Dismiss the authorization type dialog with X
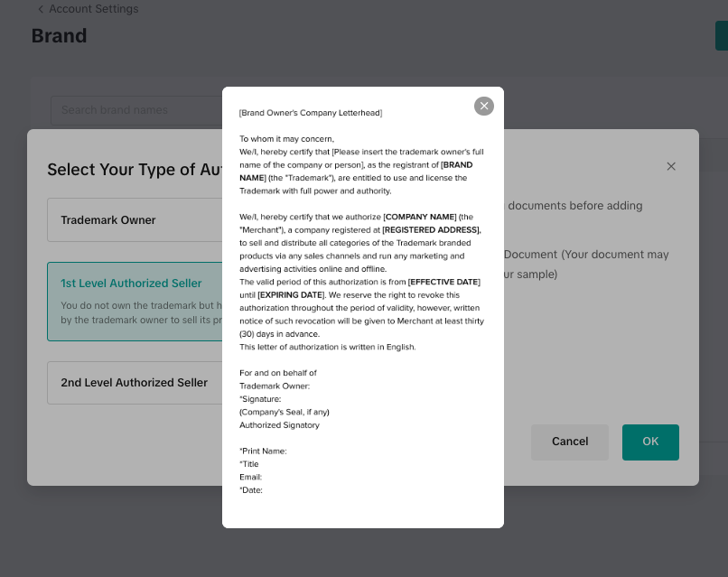The width and height of the screenshot is (728, 577). 671,166
